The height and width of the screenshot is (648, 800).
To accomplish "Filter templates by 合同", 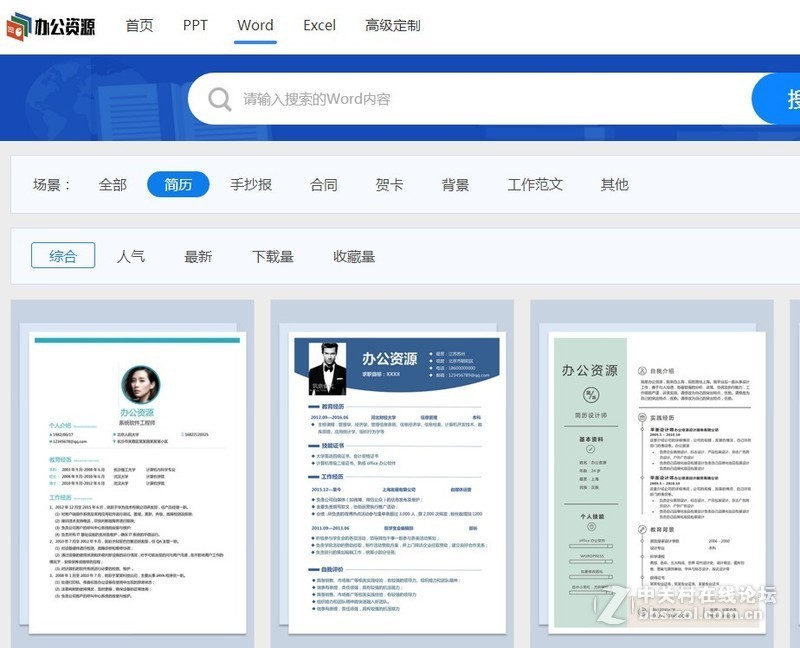I will coord(324,185).
